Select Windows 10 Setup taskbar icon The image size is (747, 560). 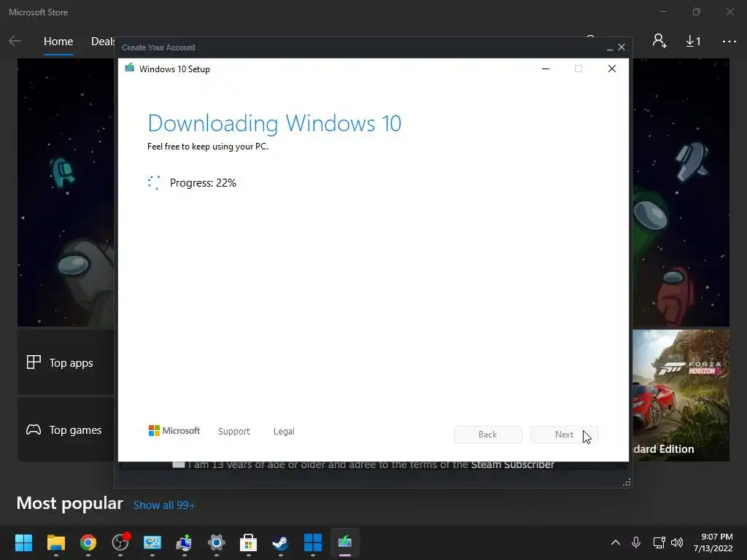[x=345, y=542]
